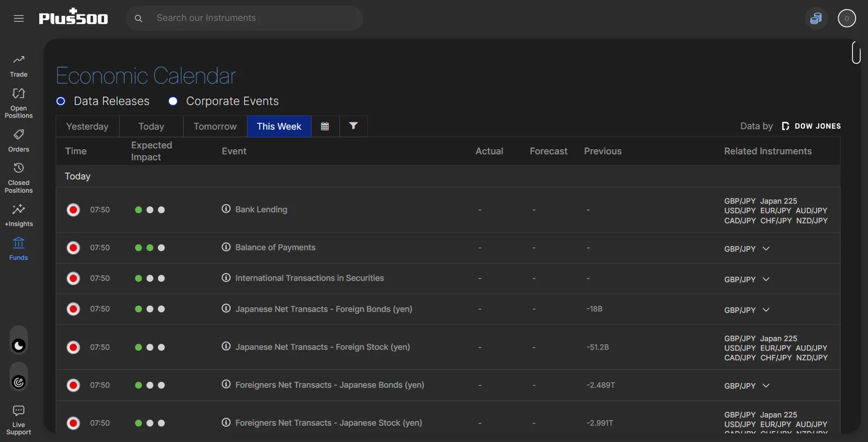This screenshot has height=442, width=868.
Task: Click Bank Lending event name
Action: 261,210
